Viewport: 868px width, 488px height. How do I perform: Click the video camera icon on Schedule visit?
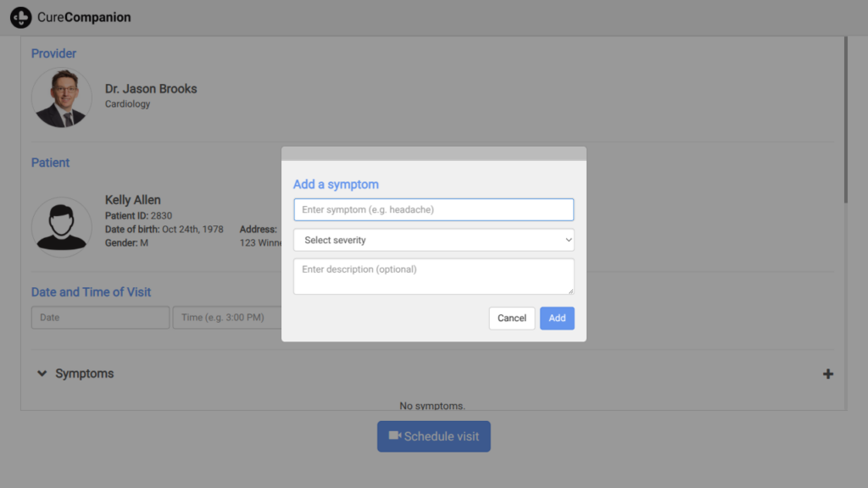pos(394,435)
